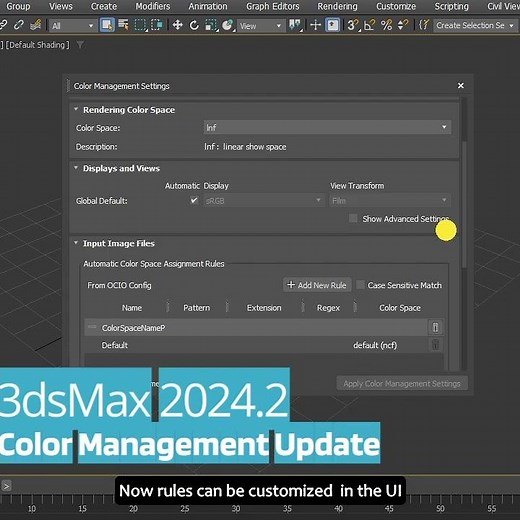Open the Rendering Color Space dropdown
Image resolution: width=520 pixels, height=520 pixels.
tap(327, 127)
